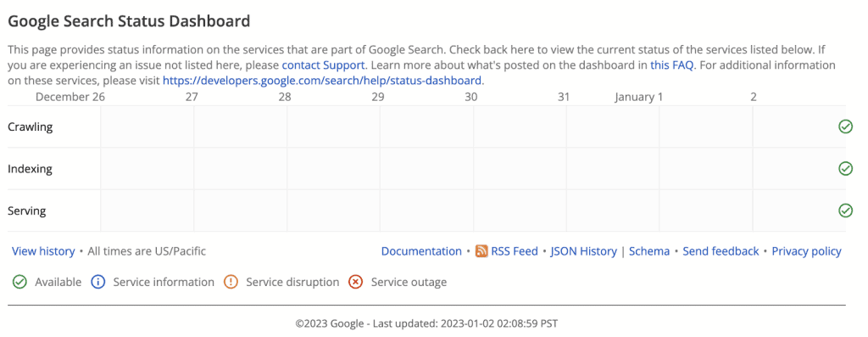Open the RSS Feed text link
Viewport: 868px width, 337px height.
pos(515,251)
